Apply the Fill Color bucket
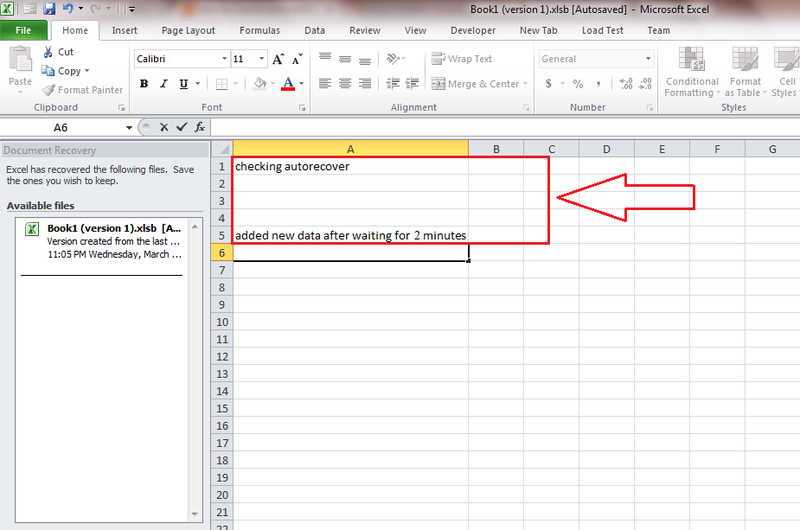Screen dimensions: 800x530 pos(260,83)
